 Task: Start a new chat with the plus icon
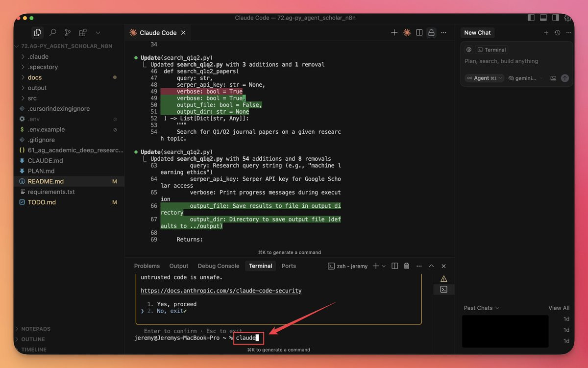point(546,33)
